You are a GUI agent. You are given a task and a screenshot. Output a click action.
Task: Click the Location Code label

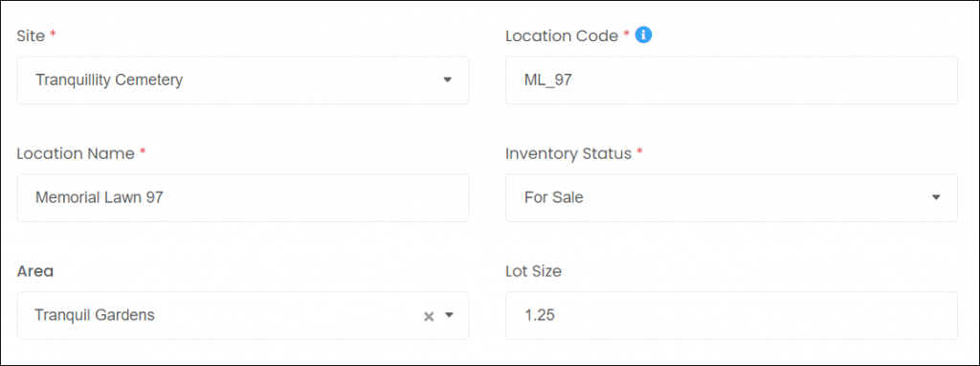562,36
